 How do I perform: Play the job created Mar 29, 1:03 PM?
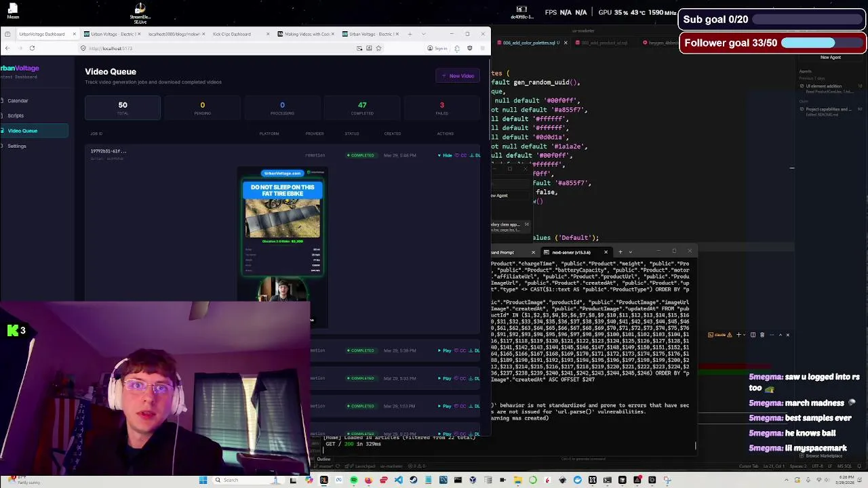(445, 406)
